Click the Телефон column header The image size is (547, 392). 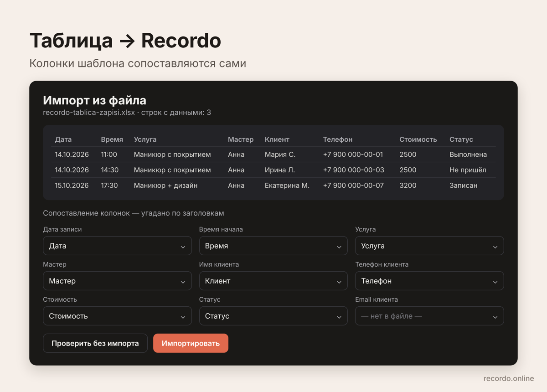(338, 139)
